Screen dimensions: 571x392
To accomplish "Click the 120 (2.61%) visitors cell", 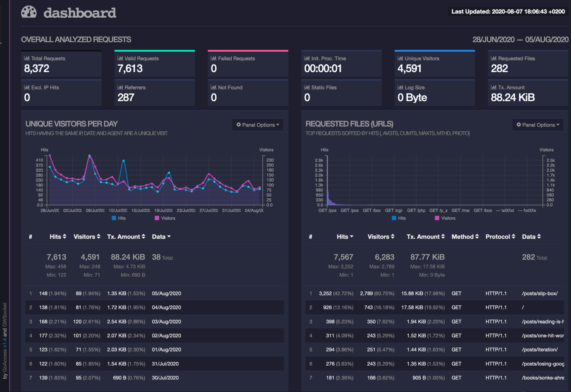I will [x=87, y=321].
